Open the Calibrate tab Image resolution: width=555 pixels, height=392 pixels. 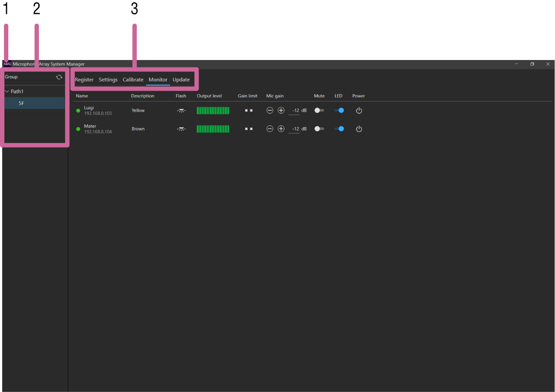point(133,80)
